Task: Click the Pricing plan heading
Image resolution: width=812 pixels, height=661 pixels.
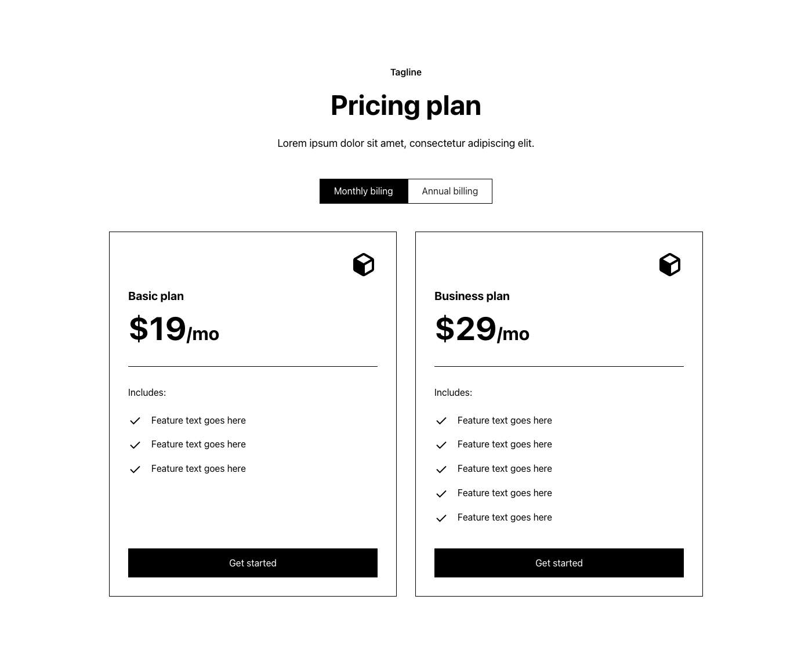Action: tap(406, 106)
